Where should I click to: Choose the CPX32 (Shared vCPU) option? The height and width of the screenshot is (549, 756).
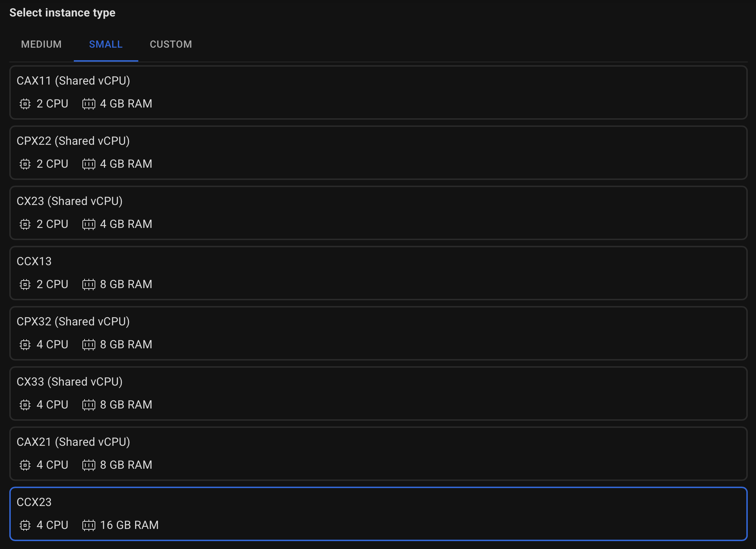pyautogui.click(x=378, y=333)
